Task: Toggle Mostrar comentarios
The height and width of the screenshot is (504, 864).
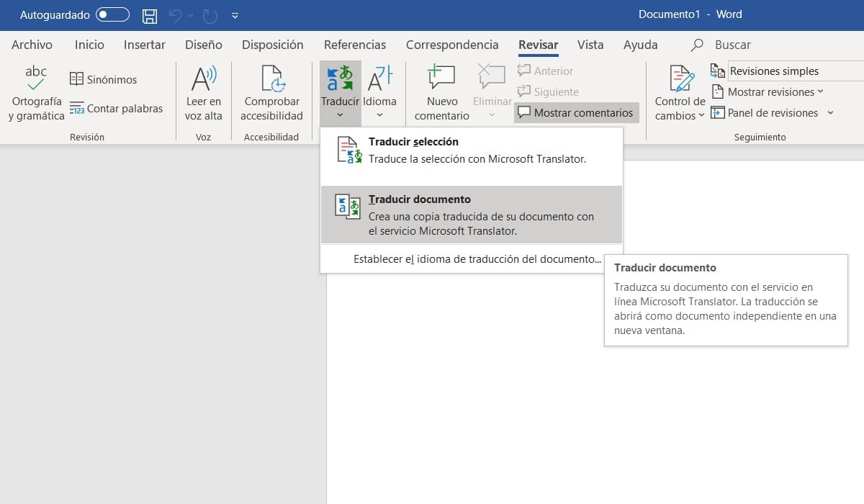Action: click(576, 112)
